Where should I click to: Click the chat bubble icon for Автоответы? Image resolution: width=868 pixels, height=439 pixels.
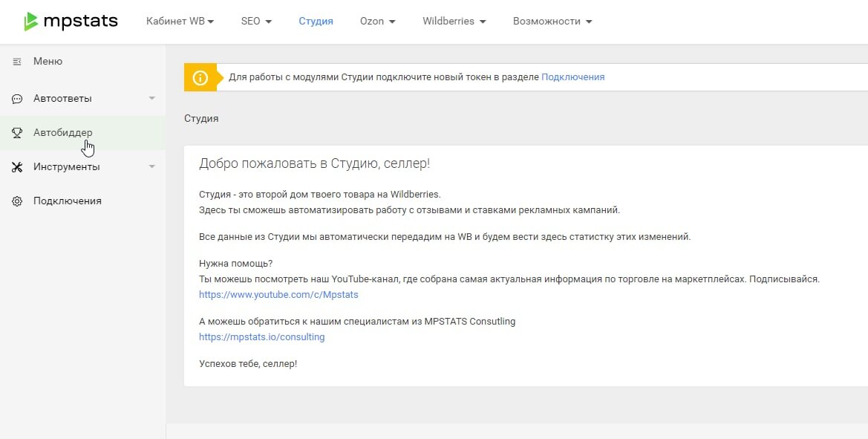click(17, 99)
